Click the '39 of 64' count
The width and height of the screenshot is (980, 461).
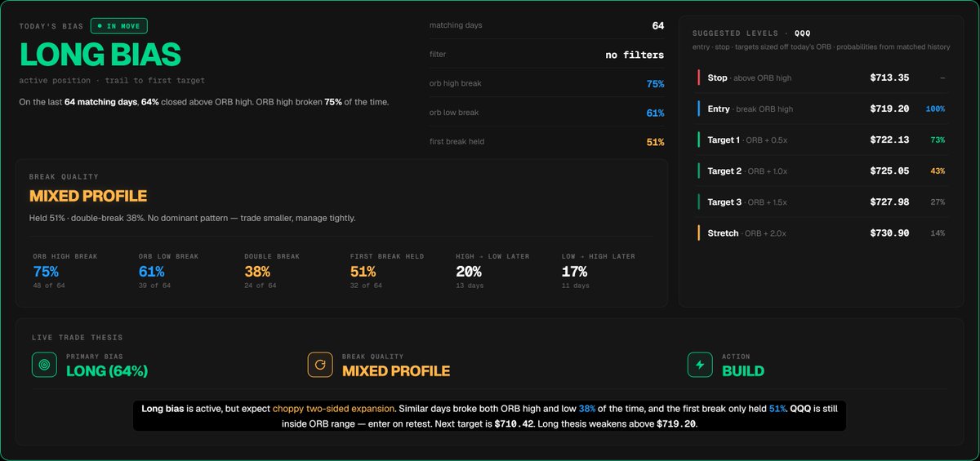click(x=155, y=286)
